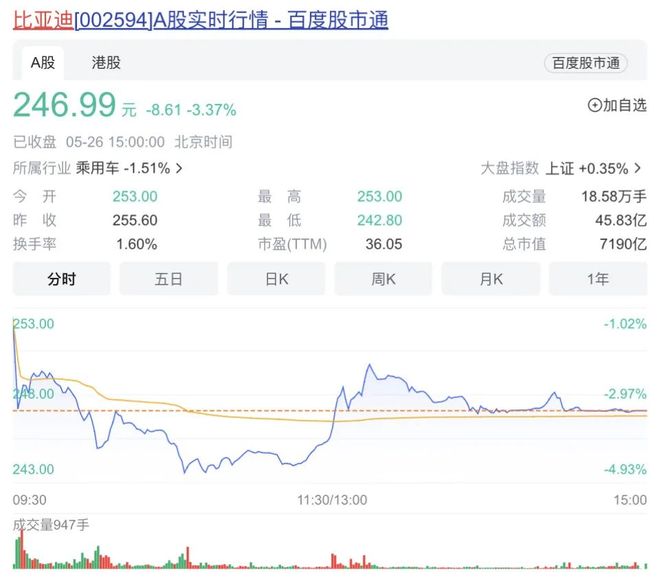Click the 246.99 current price
670x577 pixels.
point(64,106)
